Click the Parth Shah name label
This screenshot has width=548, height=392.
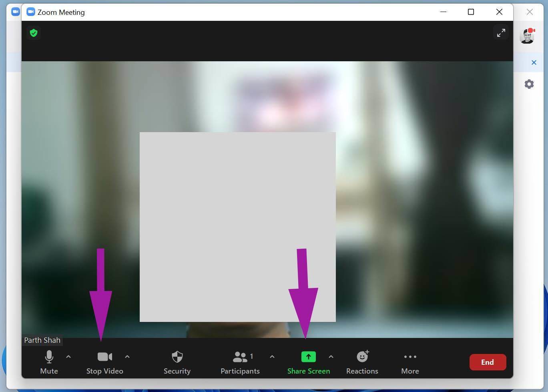click(42, 340)
